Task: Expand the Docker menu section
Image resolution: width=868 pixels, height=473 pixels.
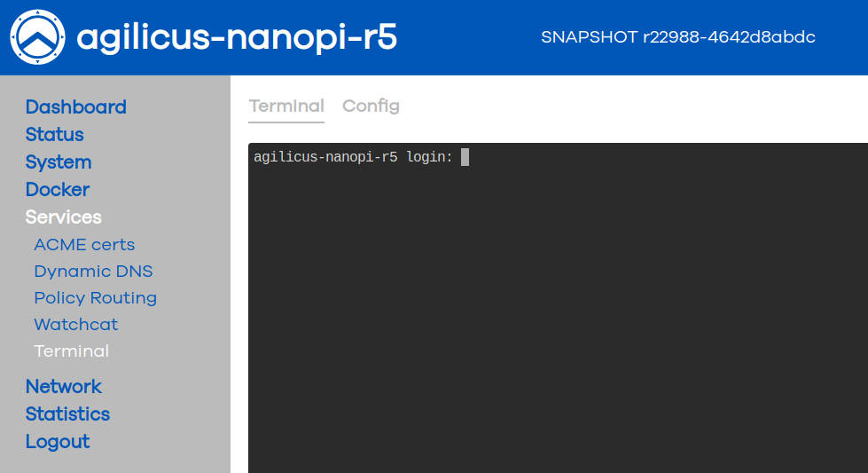Action: tap(57, 190)
